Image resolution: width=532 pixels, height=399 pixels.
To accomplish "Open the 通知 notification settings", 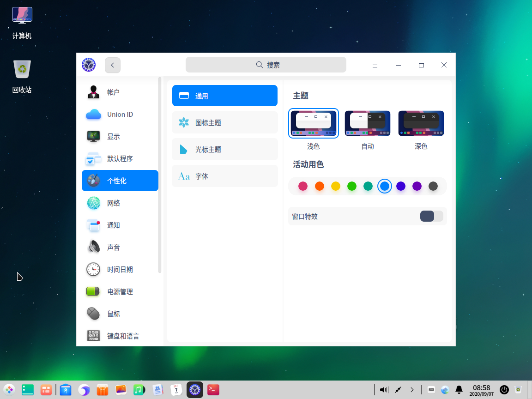I will coord(120,225).
